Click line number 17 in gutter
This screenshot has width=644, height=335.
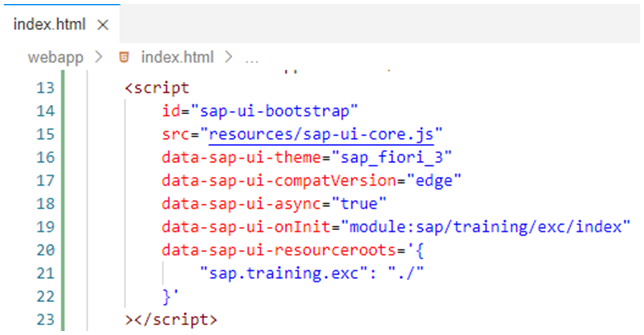point(45,180)
